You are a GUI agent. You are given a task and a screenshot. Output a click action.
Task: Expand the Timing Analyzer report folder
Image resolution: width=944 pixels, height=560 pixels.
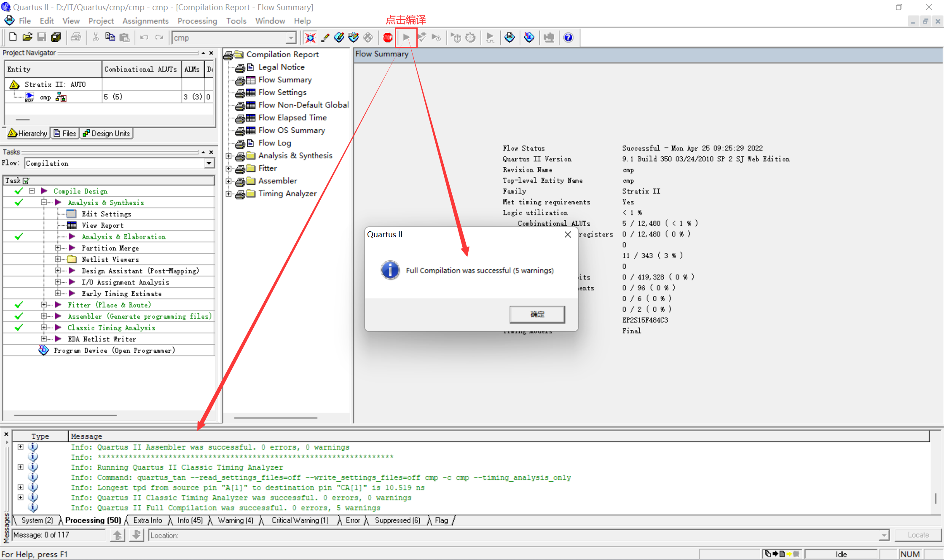(228, 194)
